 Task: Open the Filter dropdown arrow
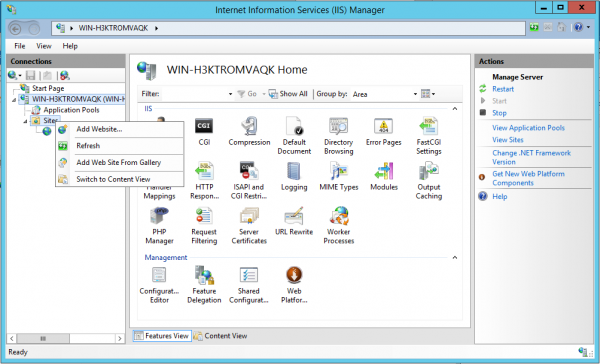230,94
